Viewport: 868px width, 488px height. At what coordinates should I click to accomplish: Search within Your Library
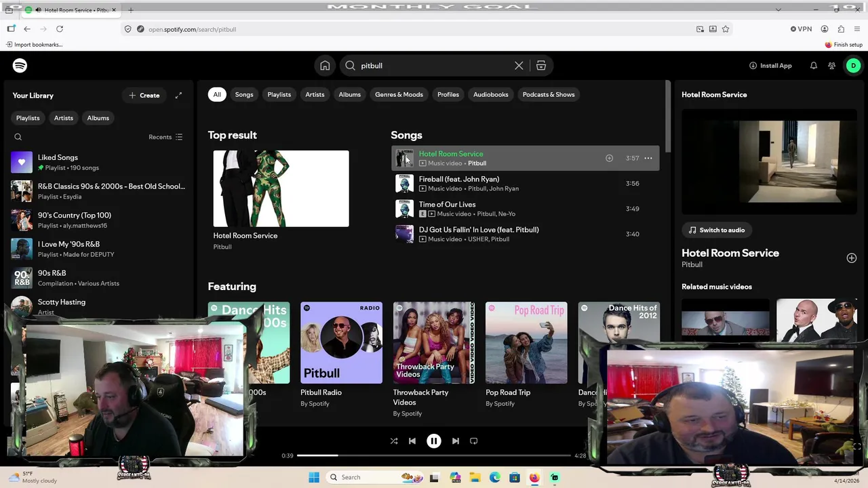pyautogui.click(x=18, y=137)
